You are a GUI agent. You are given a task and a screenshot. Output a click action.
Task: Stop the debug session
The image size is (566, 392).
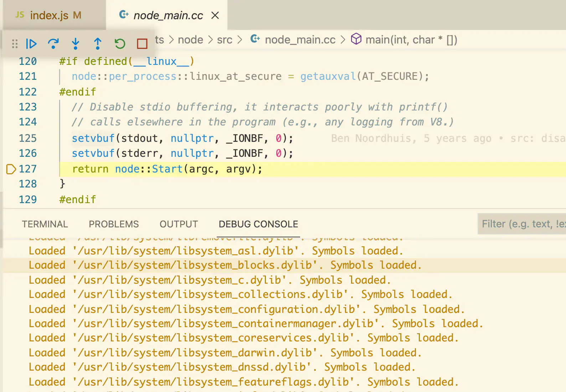tap(142, 44)
